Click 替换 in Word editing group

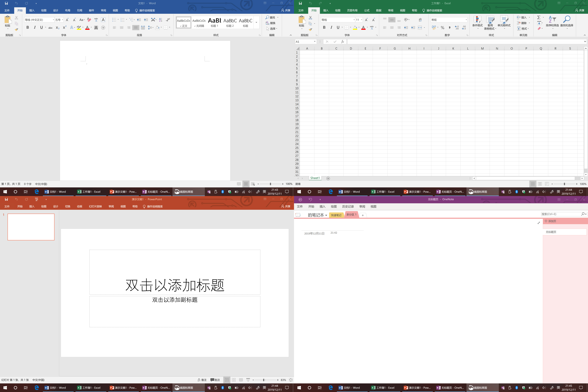[x=270, y=23]
